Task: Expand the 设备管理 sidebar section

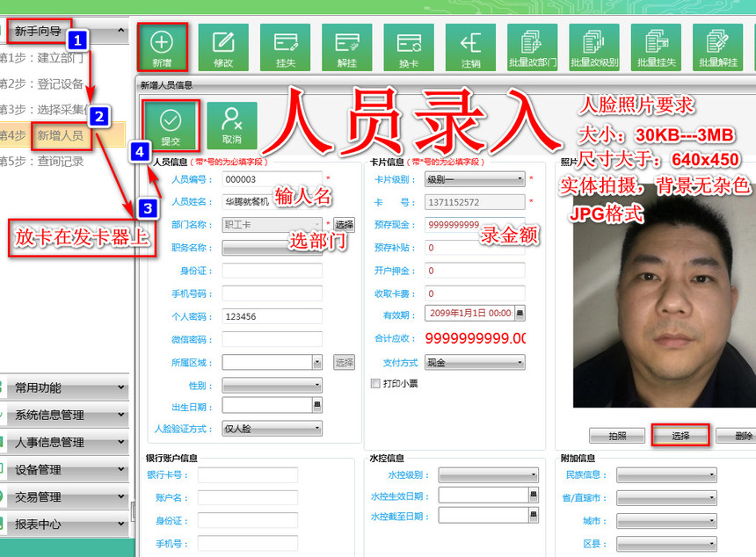Action: [64, 470]
